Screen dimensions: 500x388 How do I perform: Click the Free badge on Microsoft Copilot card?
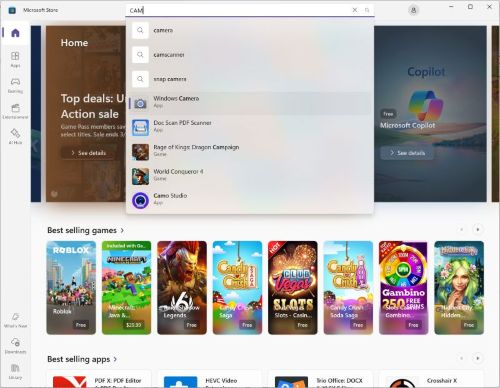coord(388,114)
